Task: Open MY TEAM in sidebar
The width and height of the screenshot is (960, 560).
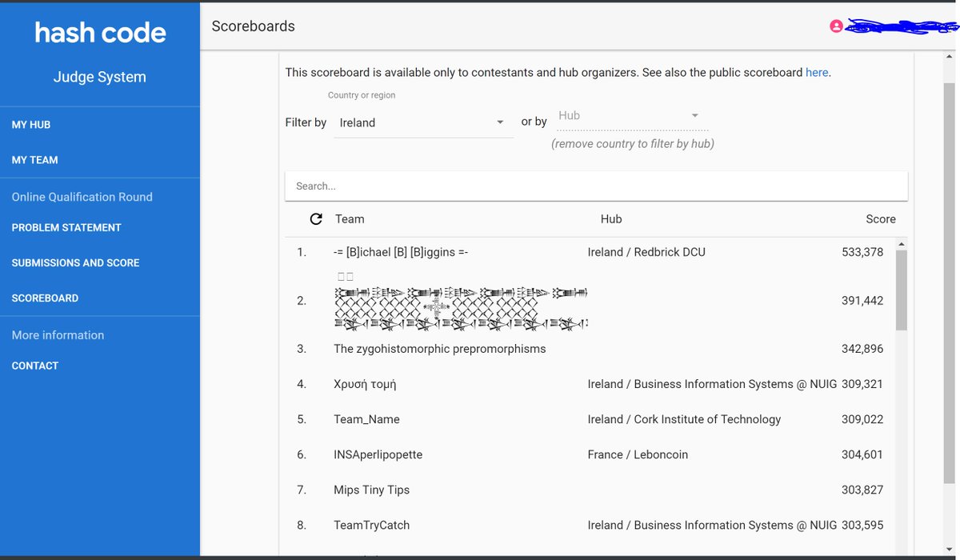Action: click(34, 160)
